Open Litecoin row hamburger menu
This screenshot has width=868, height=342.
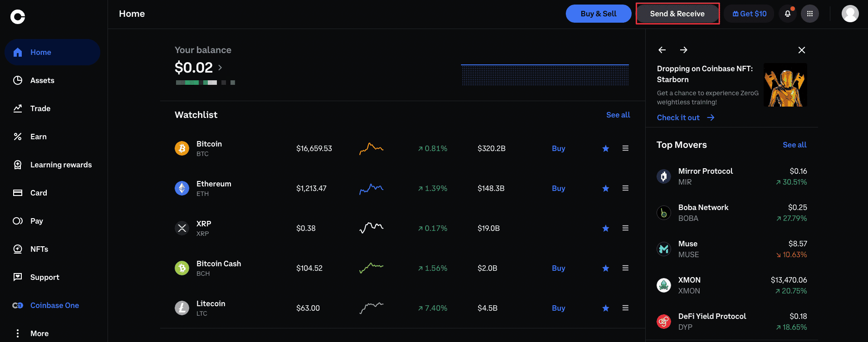[625, 308]
